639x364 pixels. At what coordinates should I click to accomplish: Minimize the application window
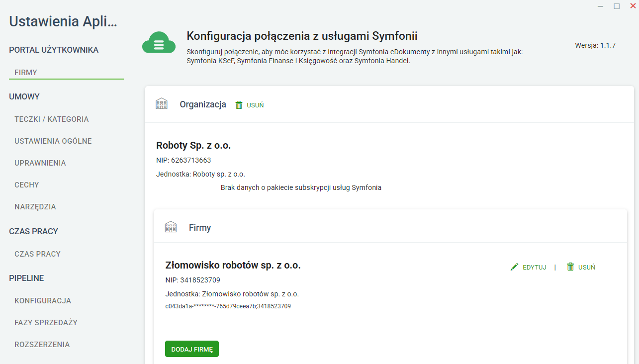pyautogui.click(x=601, y=6)
